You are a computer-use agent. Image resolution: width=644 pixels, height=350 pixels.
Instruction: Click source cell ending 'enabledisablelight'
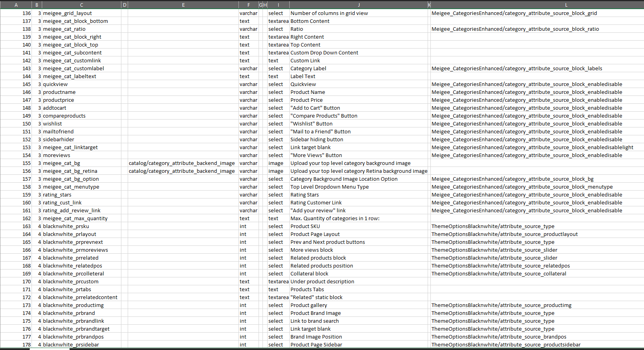point(537,147)
